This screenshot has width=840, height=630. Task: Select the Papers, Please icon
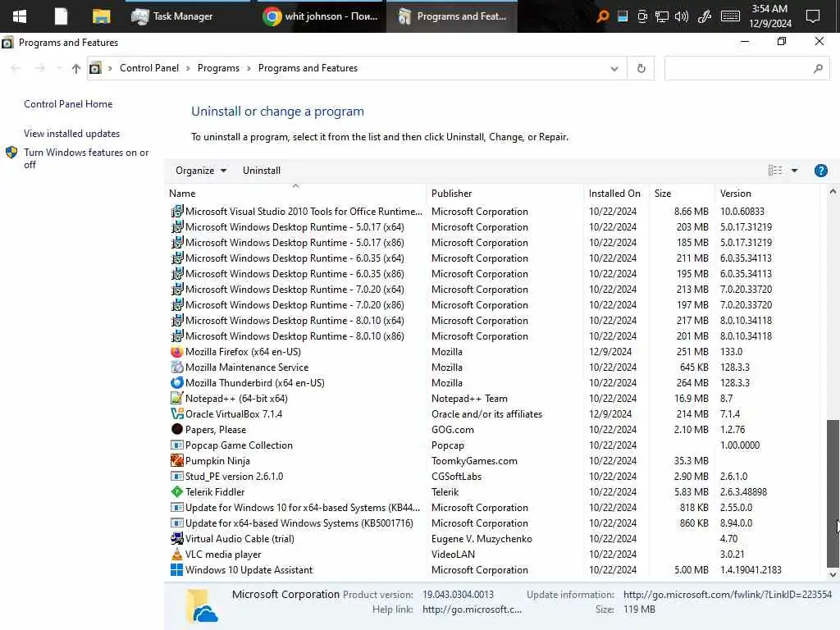(x=177, y=429)
